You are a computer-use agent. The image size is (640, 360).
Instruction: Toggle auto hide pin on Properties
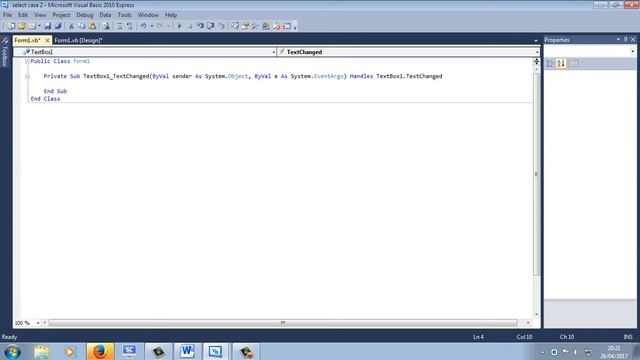coord(625,40)
